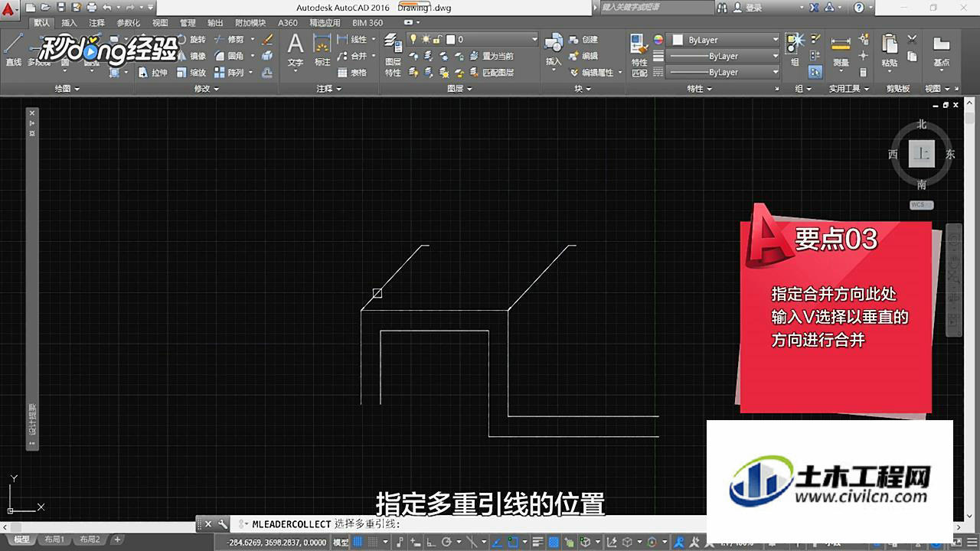The image size is (980, 551).
Task: Click the WCS coordinate system label
Action: (921, 205)
